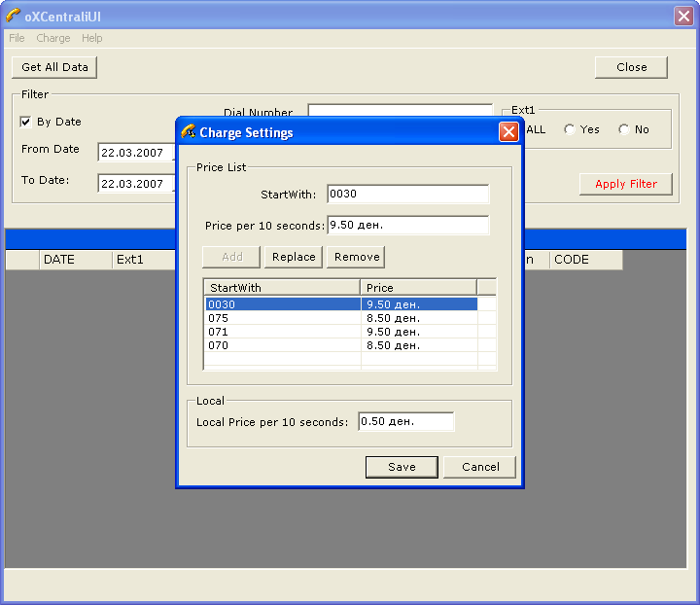The height and width of the screenshot is (605, 700).
Task: Click into the StartWith input field
Action: point(407,194)
